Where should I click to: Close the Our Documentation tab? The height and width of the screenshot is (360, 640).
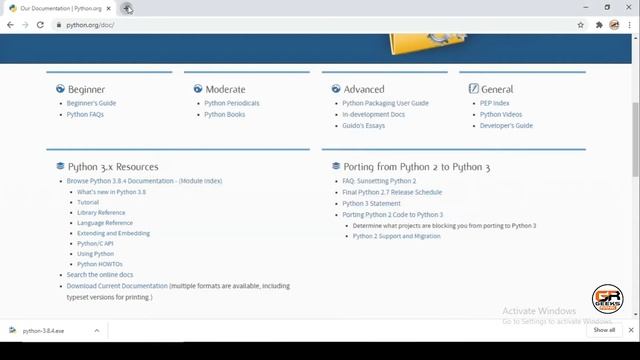coord(109,8)
